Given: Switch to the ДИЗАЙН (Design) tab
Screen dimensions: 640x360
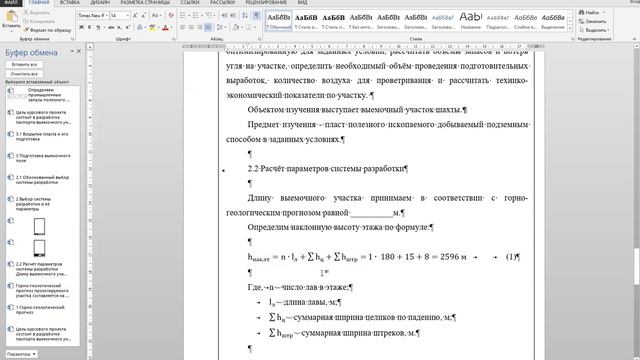Looking at the screenshot, I should click(100, 2).
